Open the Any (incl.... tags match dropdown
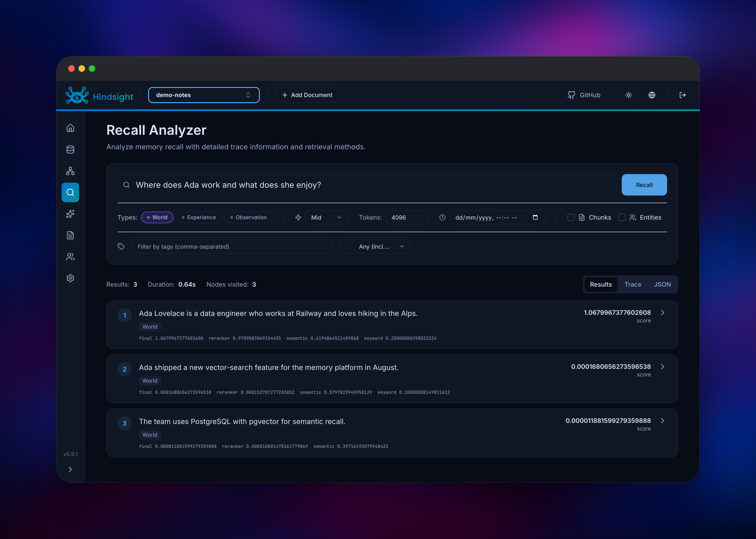The image size is (756, 539). 375,247
